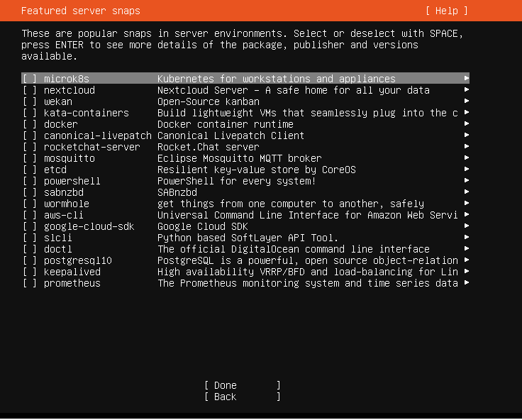Select "Python based SoftLayer API Tool." text

(248, 237)
